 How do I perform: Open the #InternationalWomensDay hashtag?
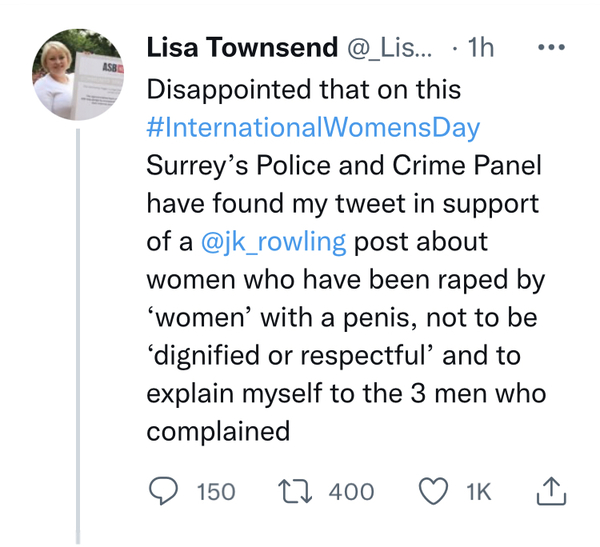click(x=313, y=127)
